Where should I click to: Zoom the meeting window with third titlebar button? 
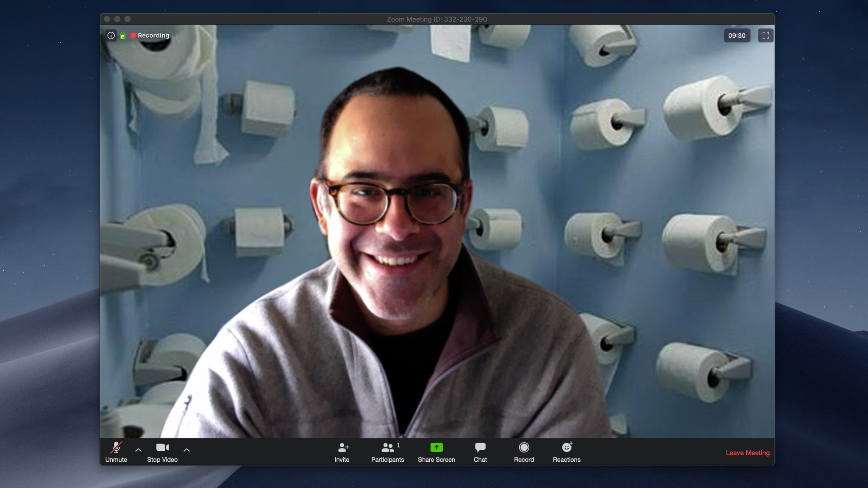point(128,19)
